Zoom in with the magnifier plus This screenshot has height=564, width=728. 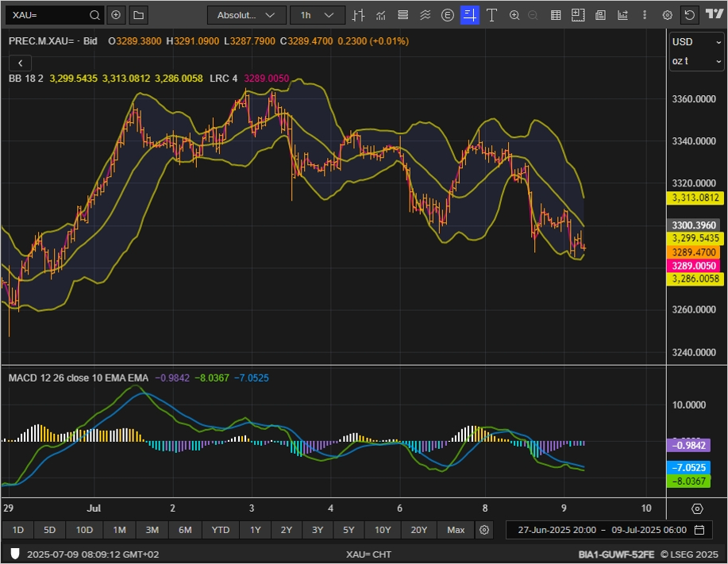(x=514, y=15)
